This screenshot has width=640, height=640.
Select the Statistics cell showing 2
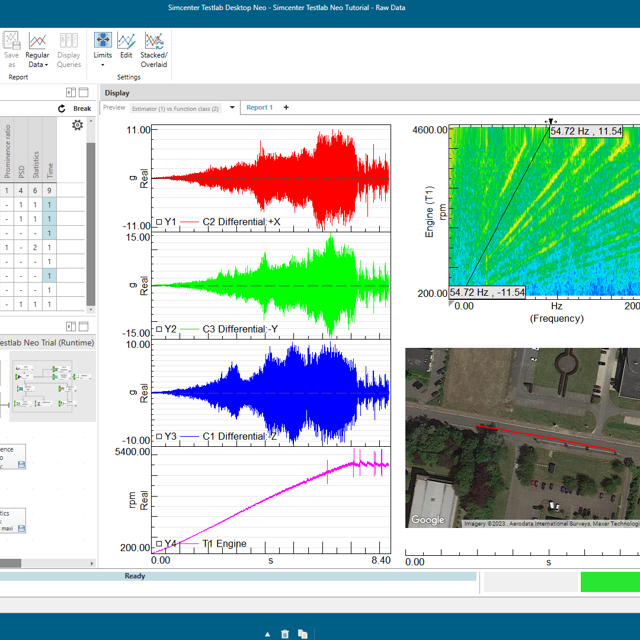[35, 247]
